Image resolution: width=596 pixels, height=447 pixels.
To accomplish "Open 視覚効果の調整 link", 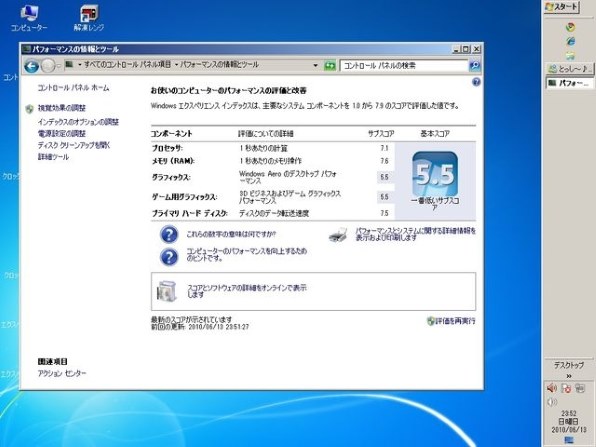I will click(x=62, y=108).
